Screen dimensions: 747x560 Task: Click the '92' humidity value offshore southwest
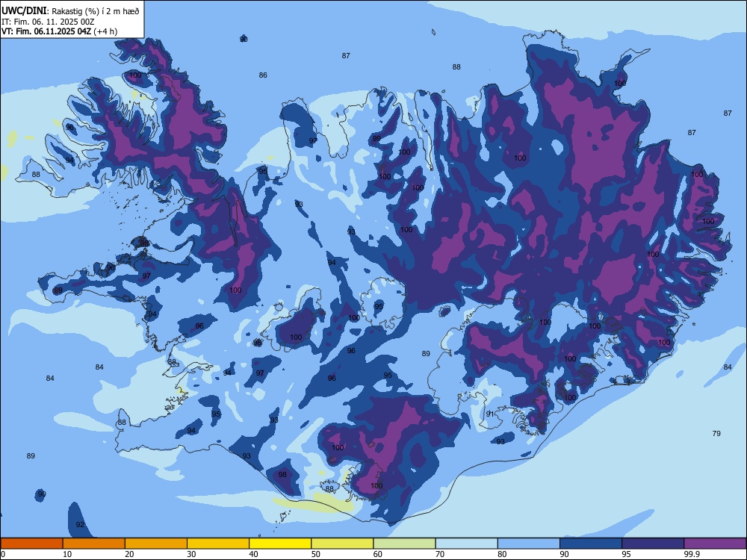80,525
